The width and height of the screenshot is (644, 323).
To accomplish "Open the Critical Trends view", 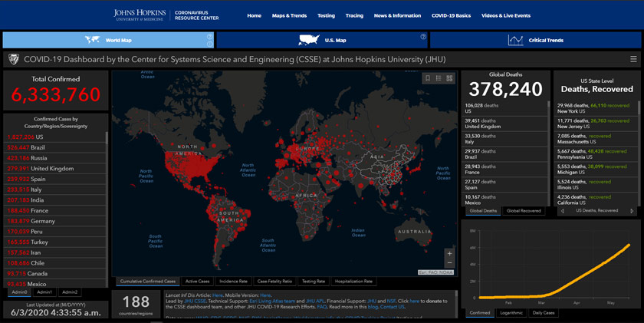I will (x=536, y=40).
